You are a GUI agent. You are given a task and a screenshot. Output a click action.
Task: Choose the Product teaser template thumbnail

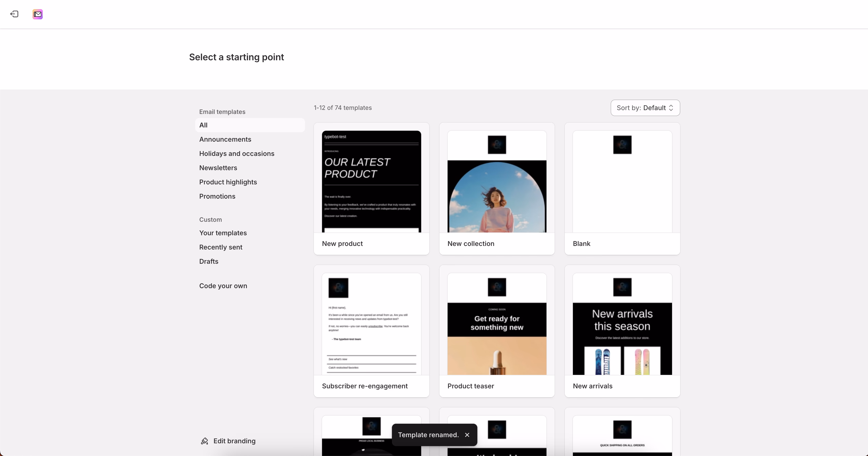pyautogui.click(x=497, y=324)
